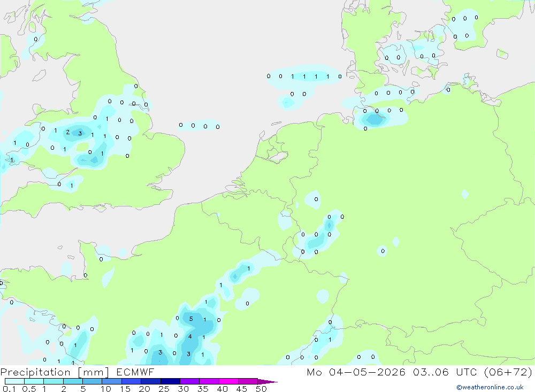Click the forecast offset "(06+72)"
Screen dimensions: 535x392
pyautogui.click(x=508, y=372)
